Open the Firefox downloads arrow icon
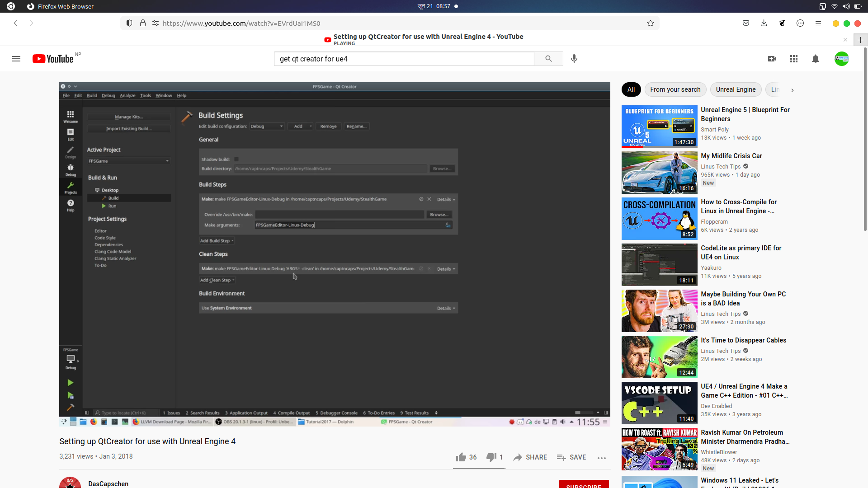 tap(764, 23)
